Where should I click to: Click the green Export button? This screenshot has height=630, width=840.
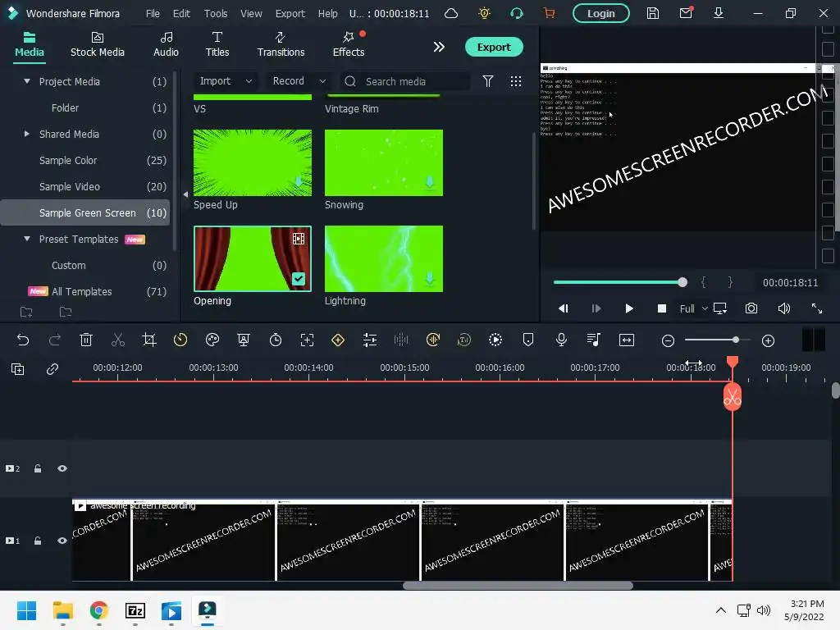(494, 47)
